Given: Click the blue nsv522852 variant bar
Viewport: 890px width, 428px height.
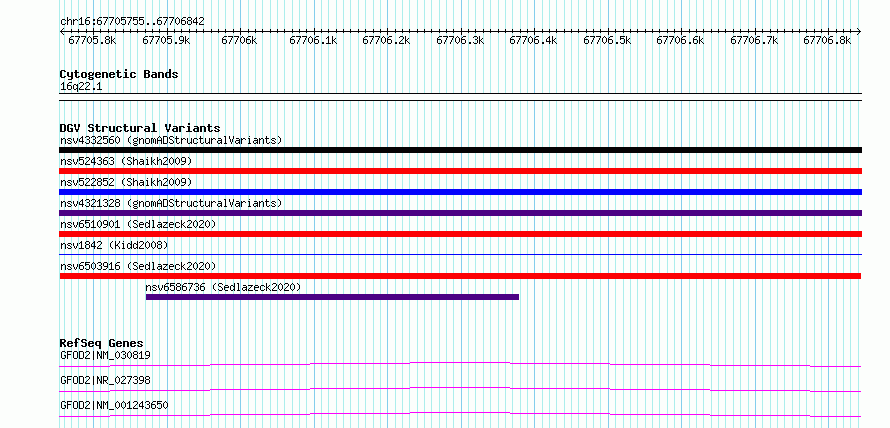Looking at the screenshot, I should click(460, 192).
